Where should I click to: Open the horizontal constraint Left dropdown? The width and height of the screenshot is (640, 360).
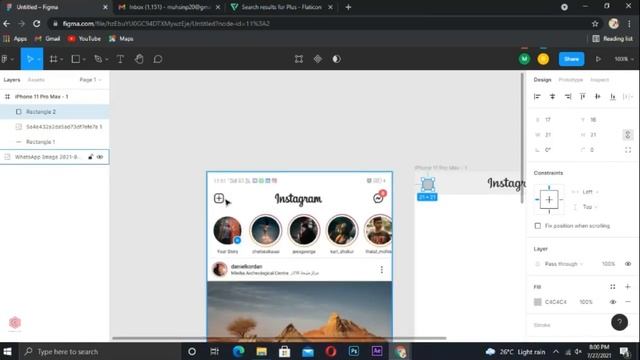590,192
